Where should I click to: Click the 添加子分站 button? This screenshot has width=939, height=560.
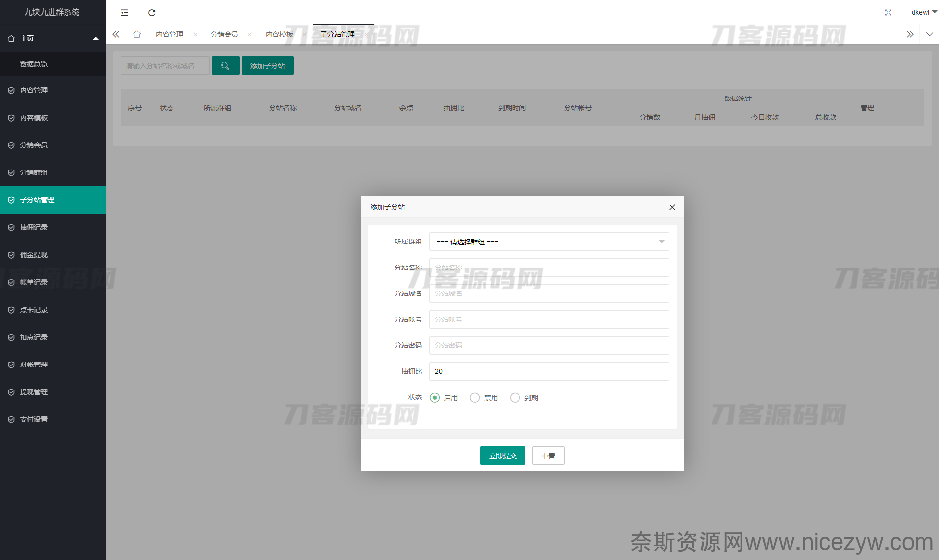click(x=268, y=66)
